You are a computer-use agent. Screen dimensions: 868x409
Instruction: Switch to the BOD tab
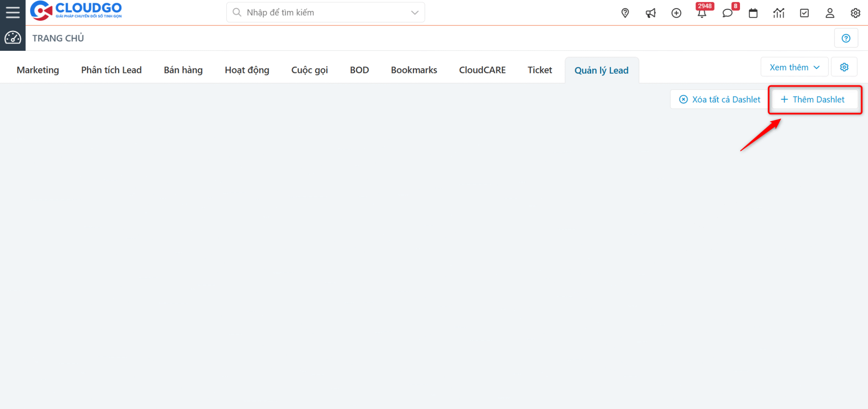point(359,70)
